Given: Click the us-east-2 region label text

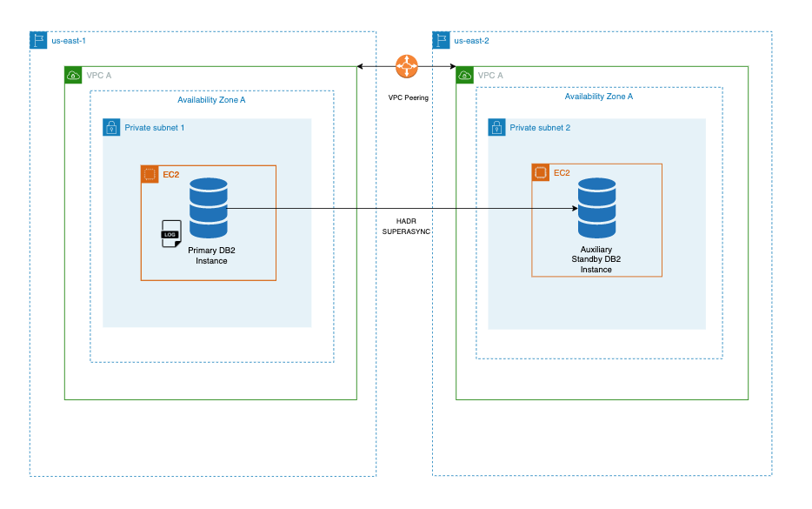Looking at the screenshot, I should [471, 40].
